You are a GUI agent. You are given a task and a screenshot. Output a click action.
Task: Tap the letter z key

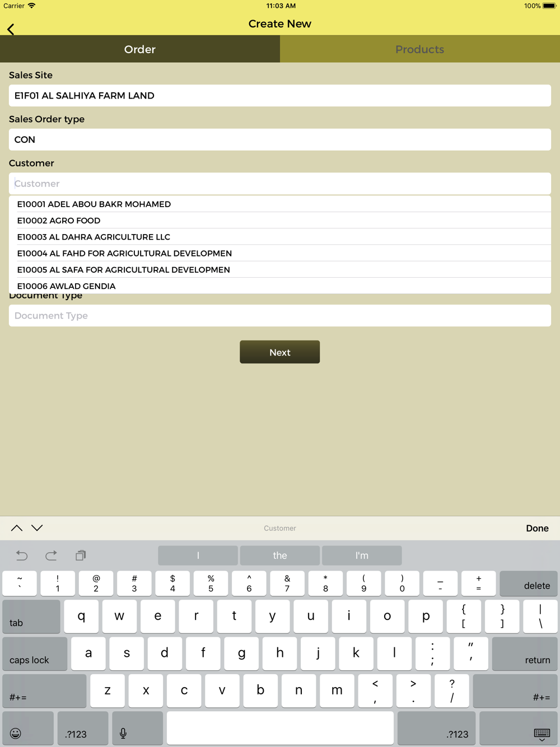pos(108,691)
